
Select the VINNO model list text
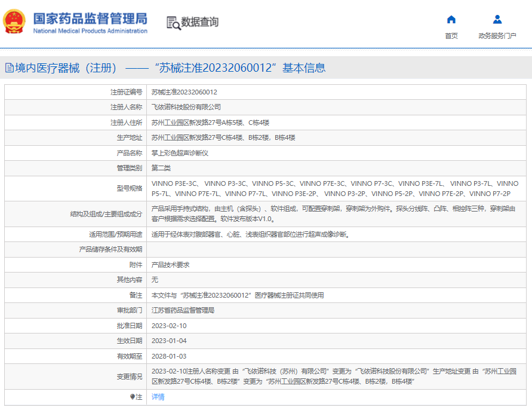pos(335,188)
